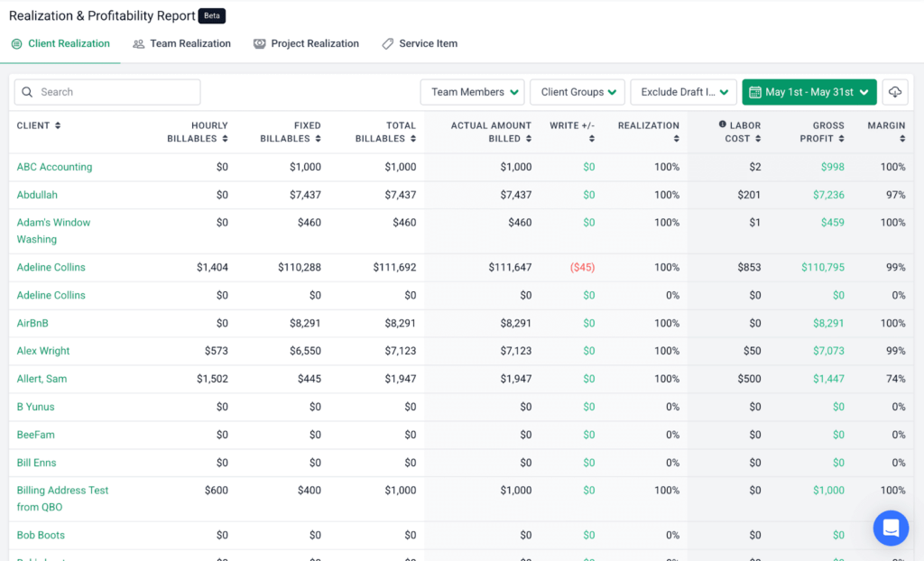The width and height of the screenshot is (924, 561).
Task: Click the Labor Cost info icon
Action: point(722,125)
